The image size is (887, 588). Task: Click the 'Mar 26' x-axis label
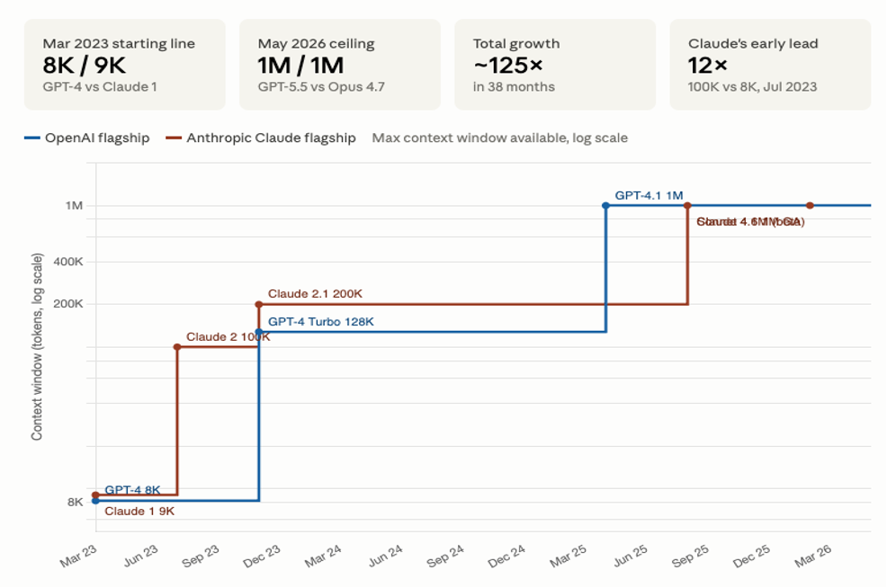pos(813,556)
